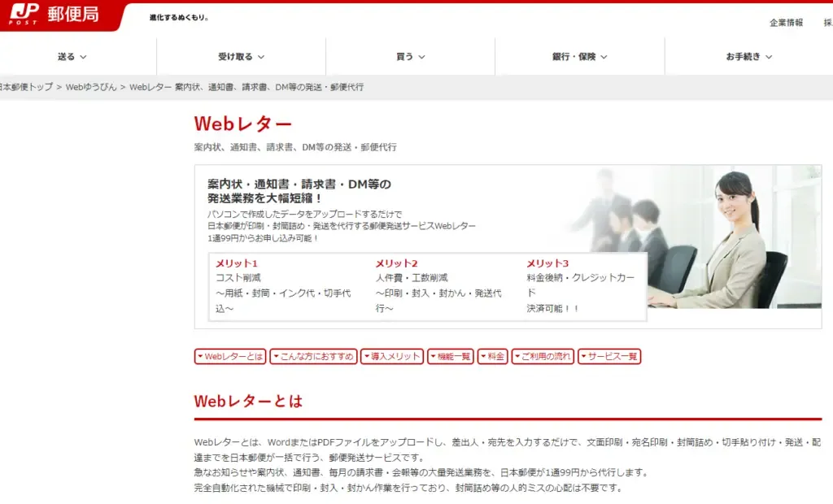Viewport: 833px width, 504px height.
Task: Jump to 料金 via its anchor button
Action: pyautogui.click(x=493, y=356)
